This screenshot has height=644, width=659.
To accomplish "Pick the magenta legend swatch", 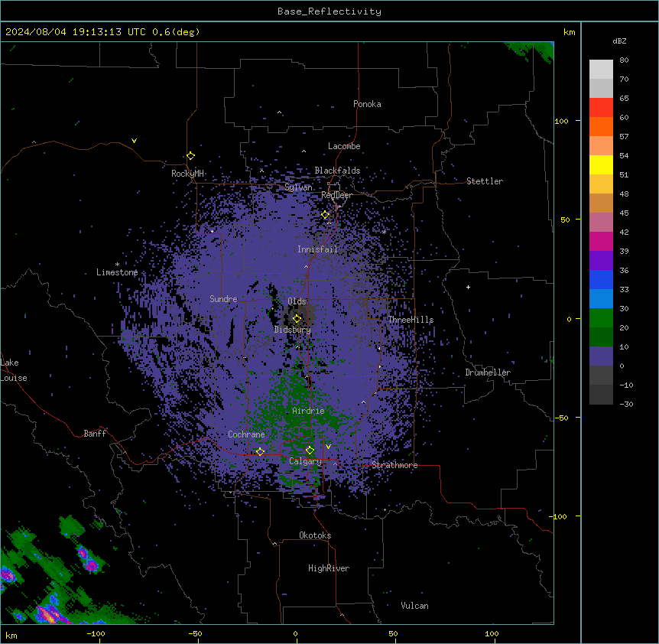I will [601, 241].
